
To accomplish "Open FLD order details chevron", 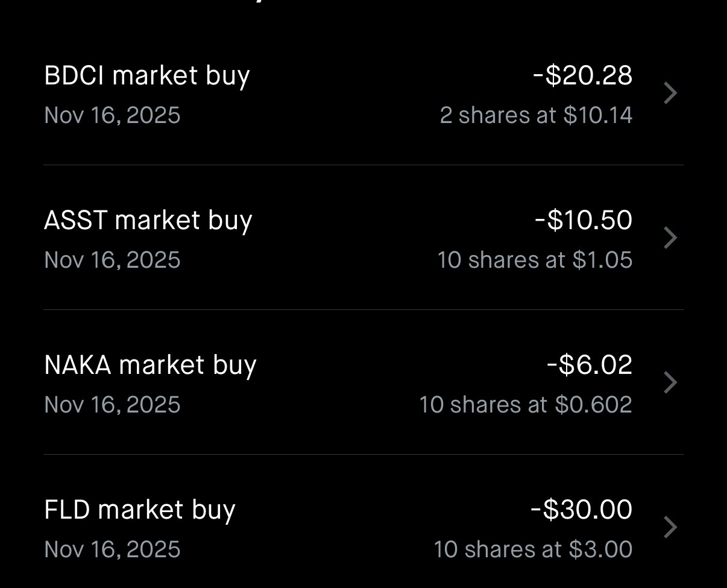I will (670, 528).
